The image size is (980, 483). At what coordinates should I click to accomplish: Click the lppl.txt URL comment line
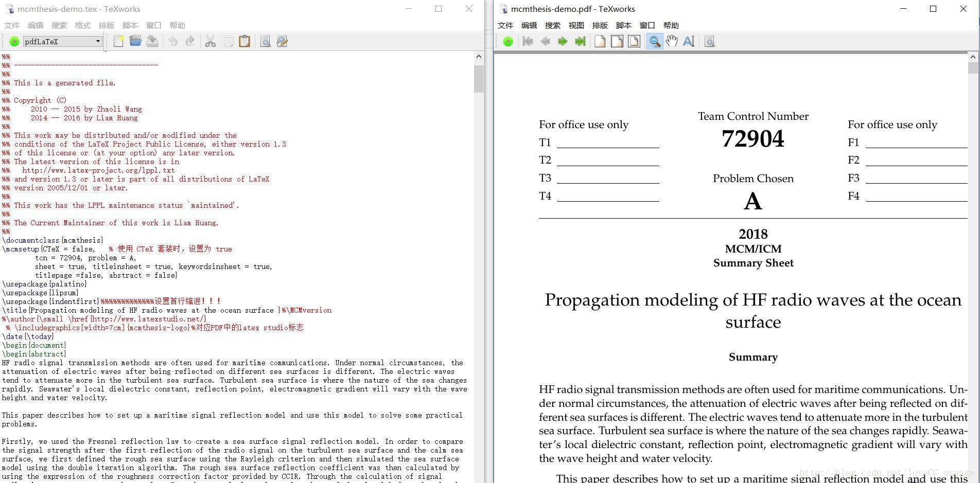[89, 170]
